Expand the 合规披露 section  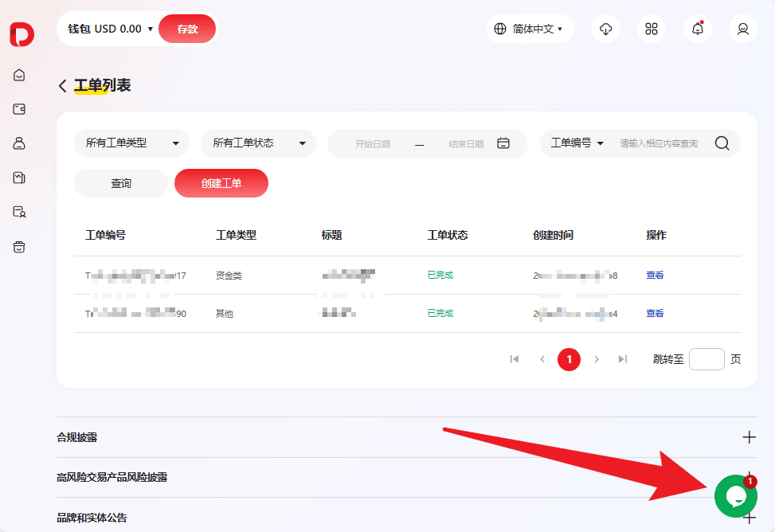point(749,437)
